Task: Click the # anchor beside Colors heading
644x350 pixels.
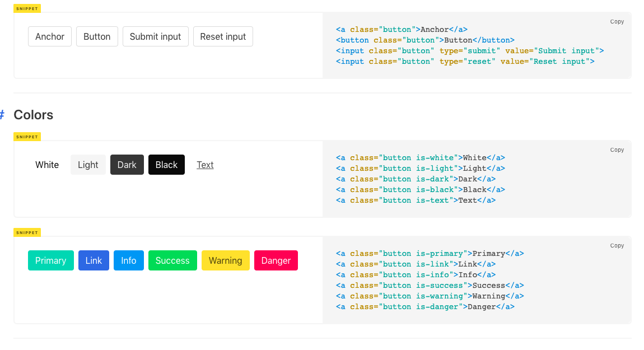Action: (2, 115)
